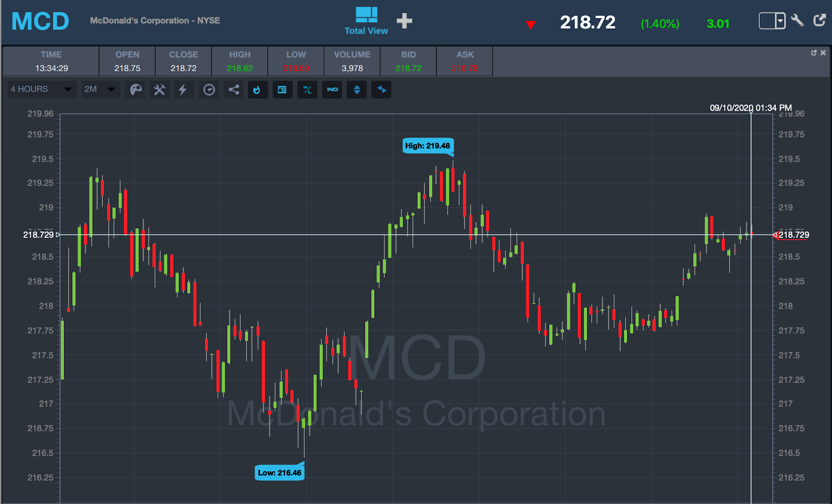This screenshot has height=504, width=832.
Task: Click the right-axis 218.729 price marker
Action: pos(791,235)
